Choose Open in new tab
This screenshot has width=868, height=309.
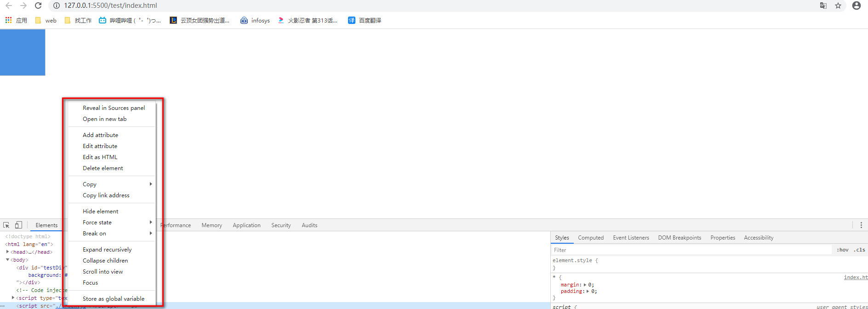[112, 119]
